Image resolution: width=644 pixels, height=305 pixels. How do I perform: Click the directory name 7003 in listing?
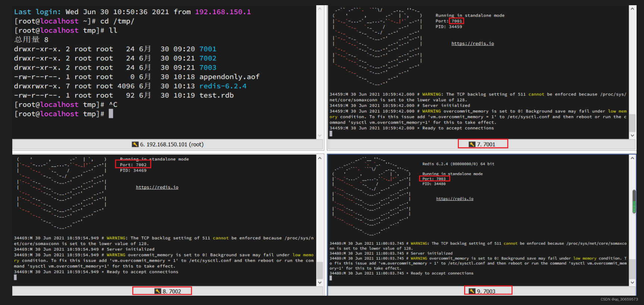coord(208,68)
